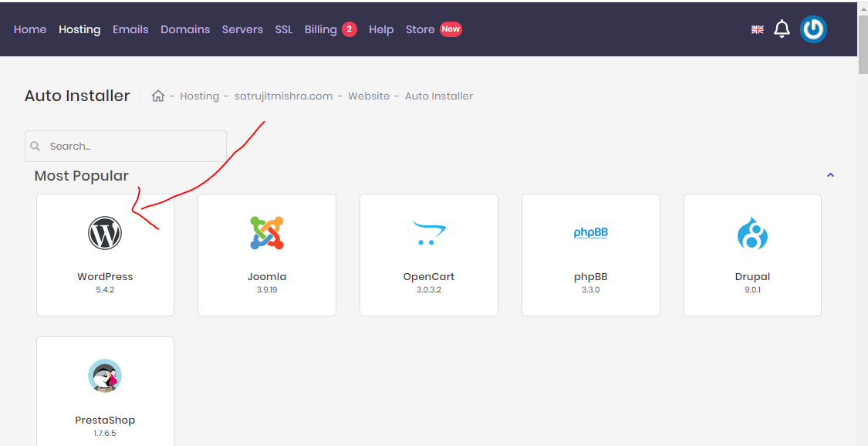Click PrestaShop version 1.7.6.5 text
Screen dimensions: 868x446
click(105, 434)
